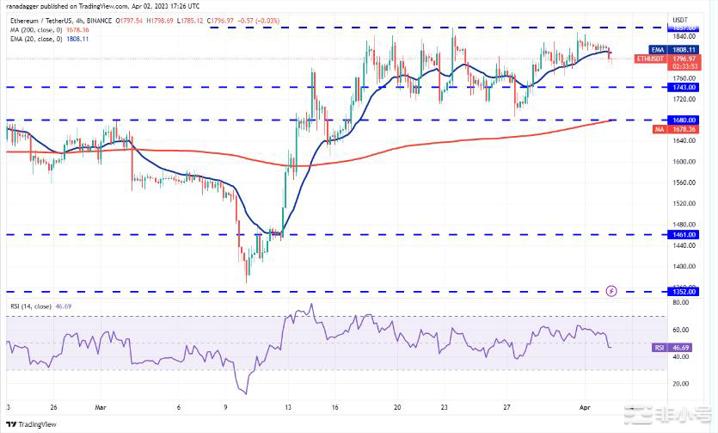Viewport: 718px width, 433px height.
Task: Click the purple lightning event icon
Action: (x=611, y=291)
